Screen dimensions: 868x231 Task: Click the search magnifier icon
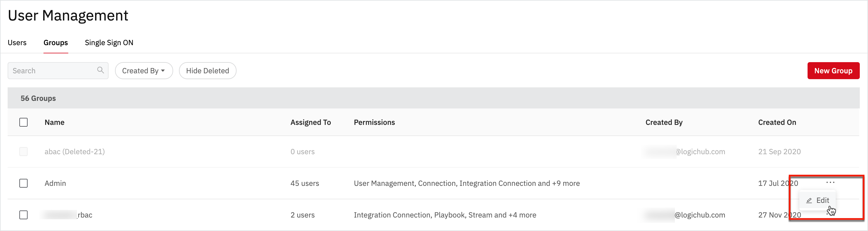click(x=100, y=70)
